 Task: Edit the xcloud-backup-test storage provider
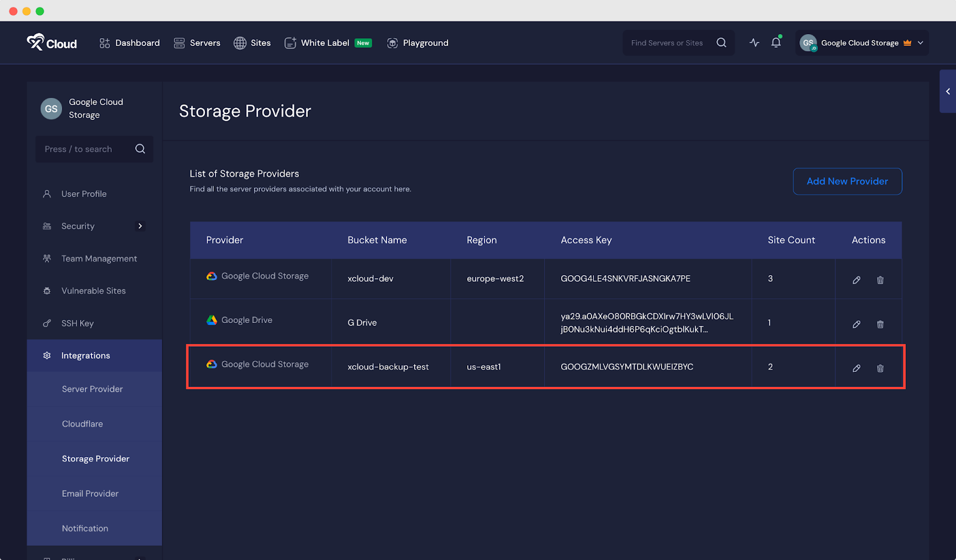[x=856, y=368]
